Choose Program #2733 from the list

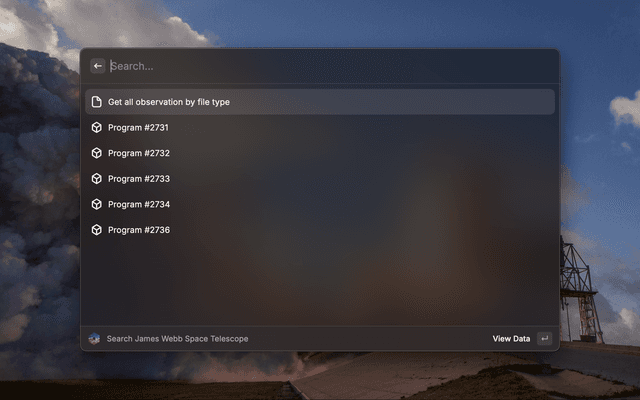pyautogui.click(x=320, y=179)
